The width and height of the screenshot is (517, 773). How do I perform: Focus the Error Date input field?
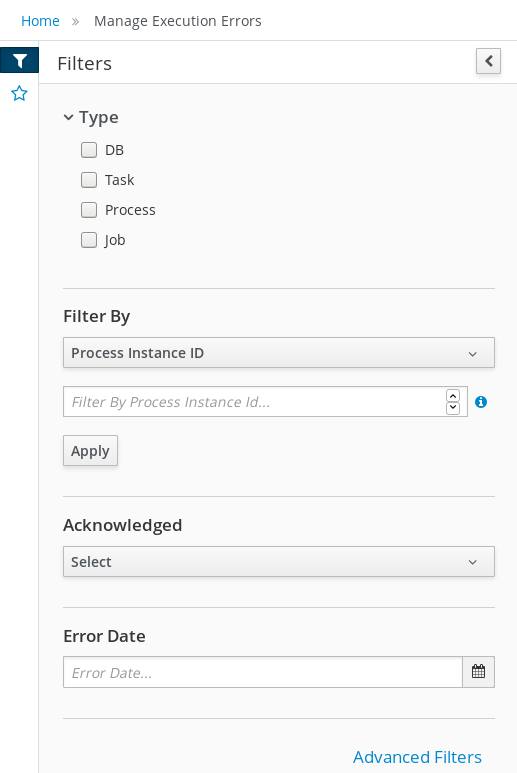(x=263, y=672)
